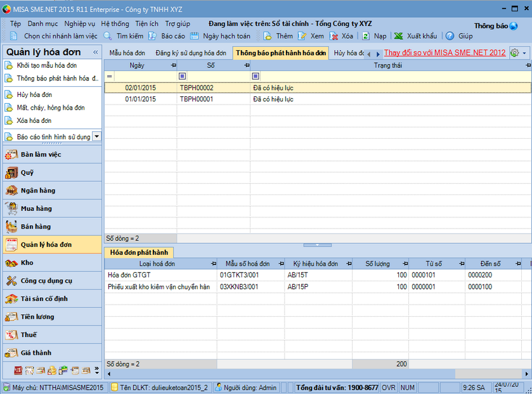Show more module buttons chevron
532x394 pixels.
coord(96,371)
